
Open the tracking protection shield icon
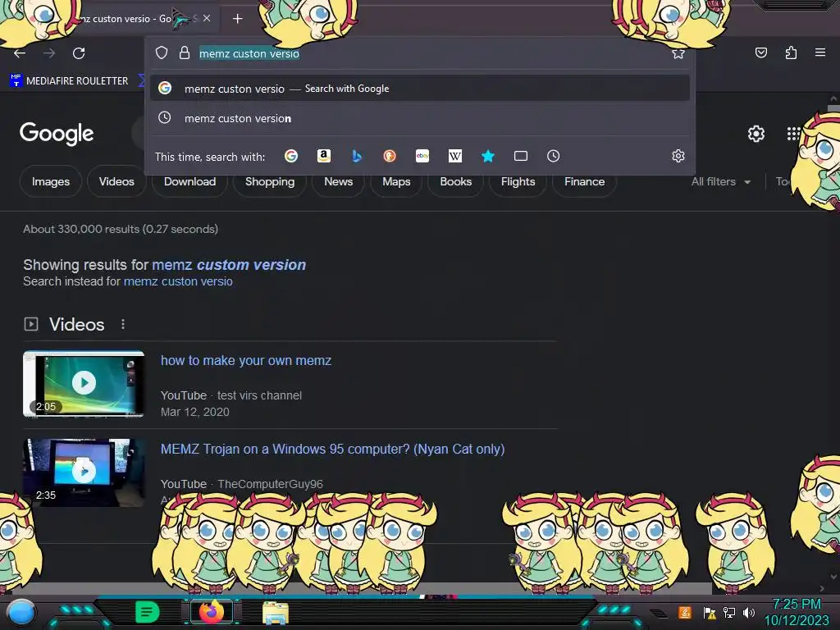(x=162, y=52)
